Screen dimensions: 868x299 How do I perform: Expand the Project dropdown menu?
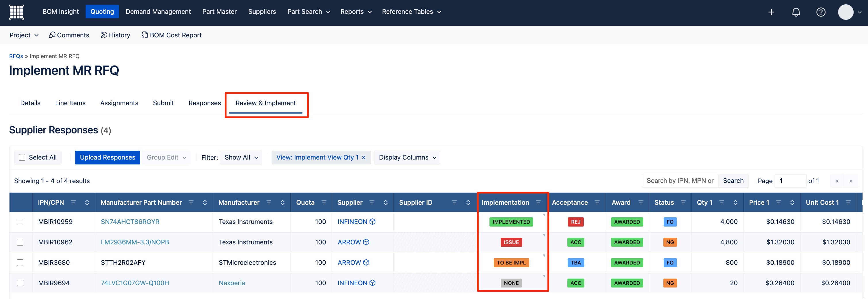click(24, 35)
